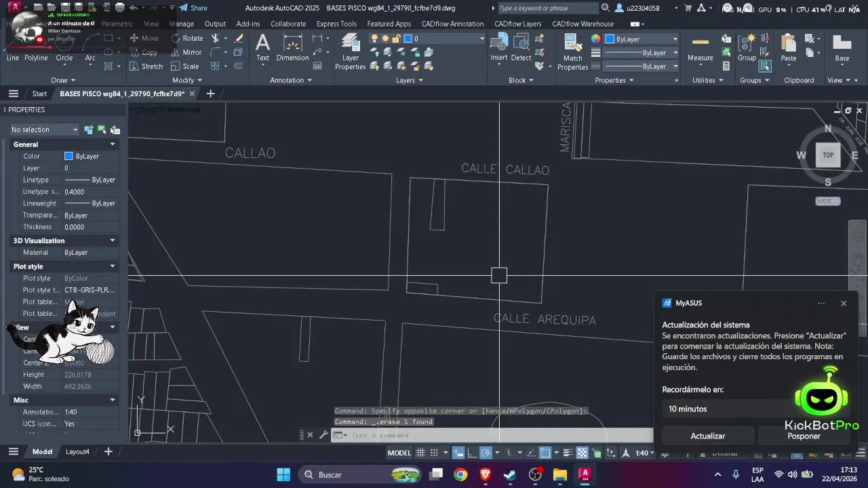This screenshot has height=488, width=868.
Task: Click the command line customize wrench icon
Action: click(x=323, y=435)
